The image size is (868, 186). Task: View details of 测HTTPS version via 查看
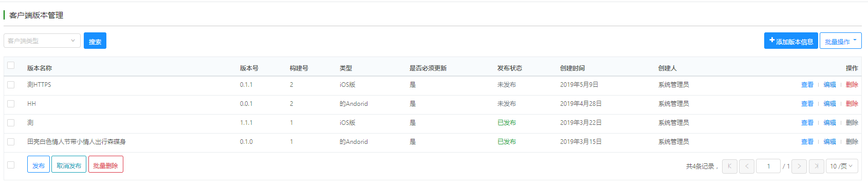(x=807, y=85)
